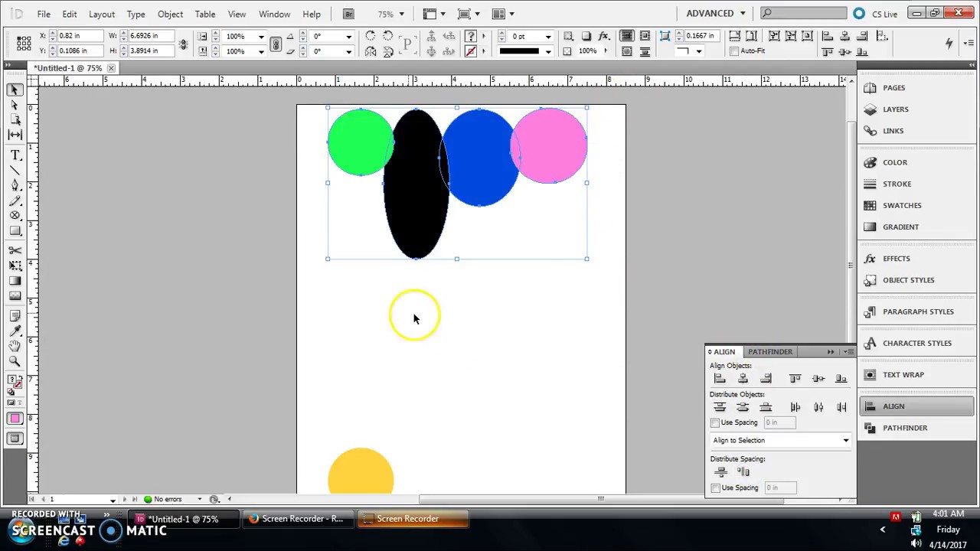Select the Line tool
Viewport: 980px width, 551px height.
15,170
